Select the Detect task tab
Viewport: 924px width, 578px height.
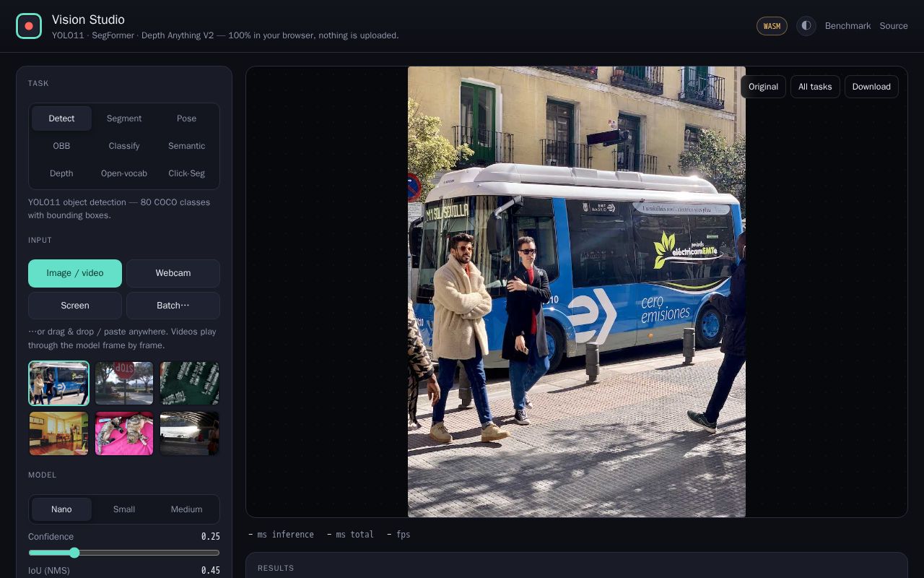(61, 118)
